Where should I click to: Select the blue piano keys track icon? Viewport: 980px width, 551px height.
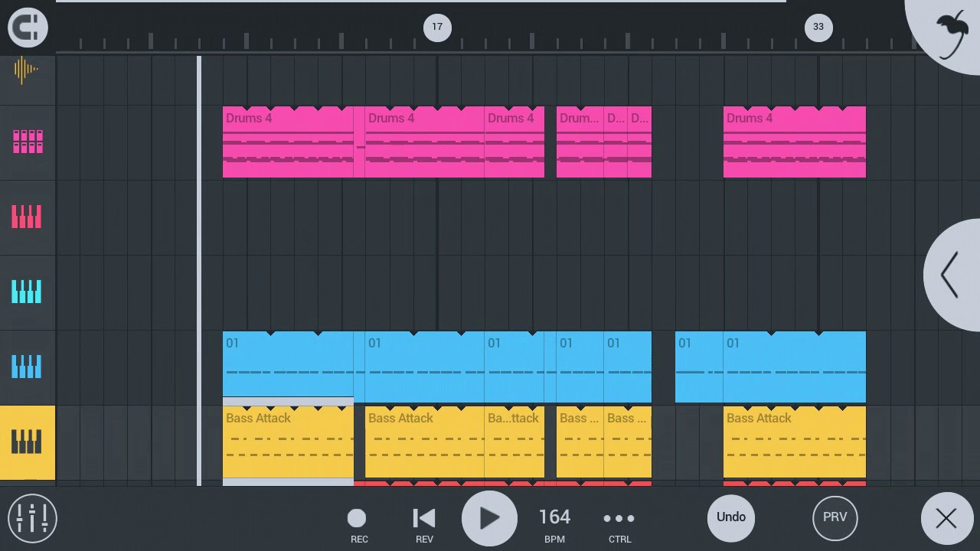(27, 367)
